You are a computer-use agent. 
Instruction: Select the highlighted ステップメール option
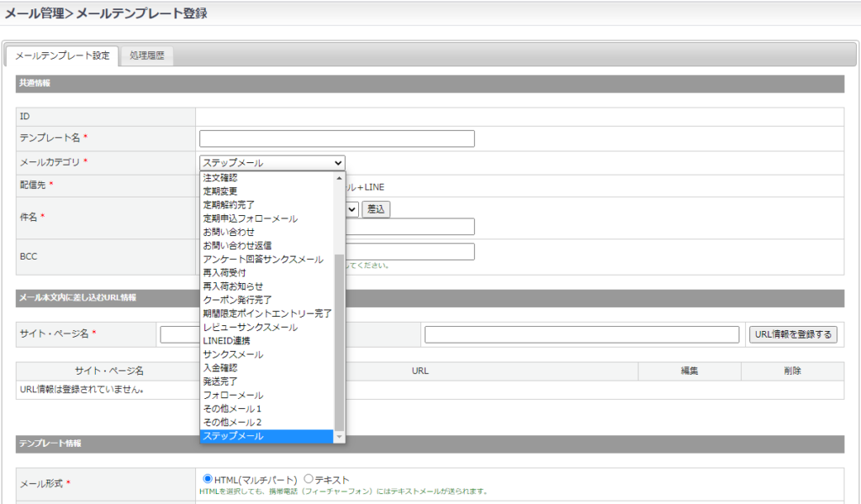[233, 437]
